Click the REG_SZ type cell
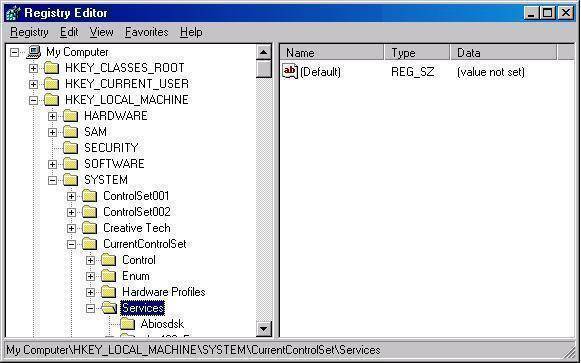581x363 pixels. tap(412, 71)
